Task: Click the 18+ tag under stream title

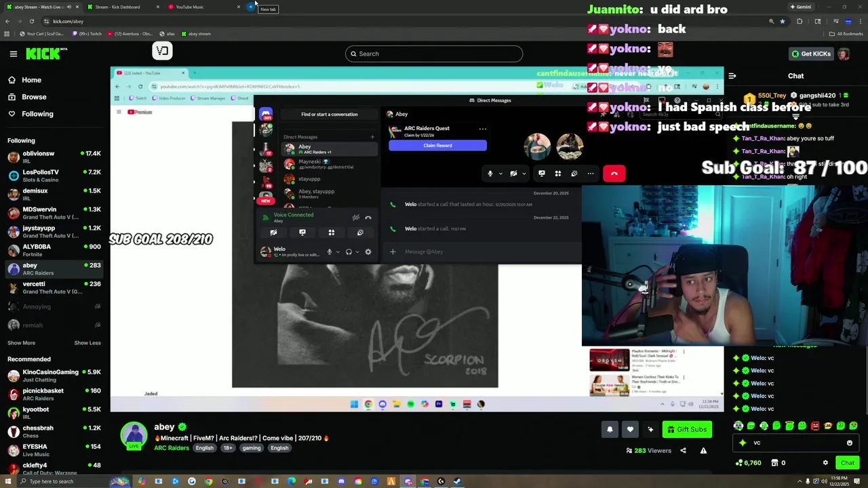Action: [x=228, y=448]
